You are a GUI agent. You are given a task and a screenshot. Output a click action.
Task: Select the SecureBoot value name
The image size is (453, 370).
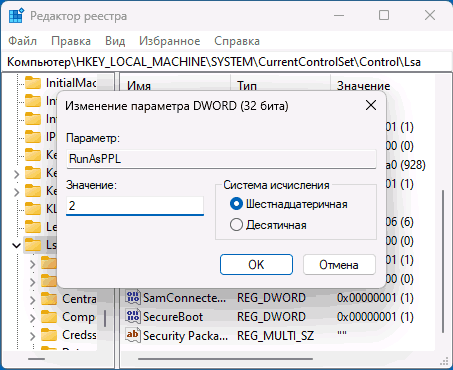pos(173,317)
